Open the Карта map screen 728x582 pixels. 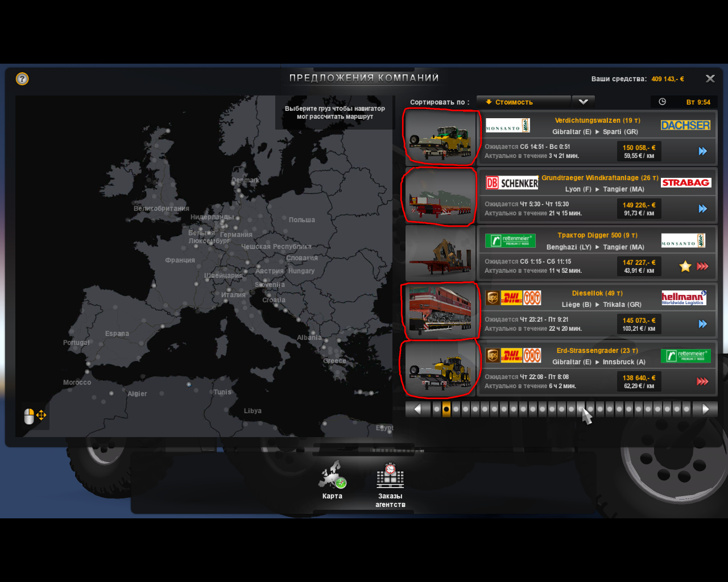point(333,480)
